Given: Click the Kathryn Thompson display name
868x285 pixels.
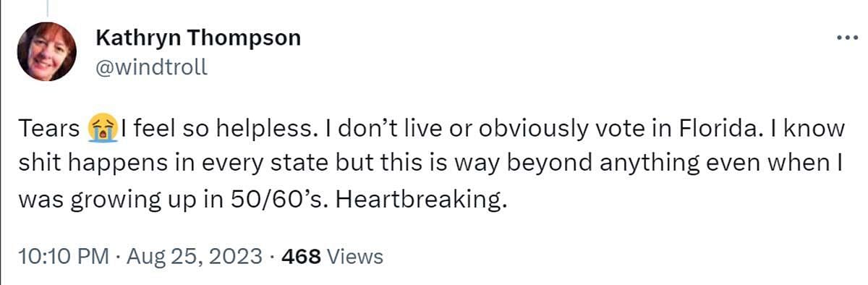Looking at the screenshot, I should tap(198, 38).
